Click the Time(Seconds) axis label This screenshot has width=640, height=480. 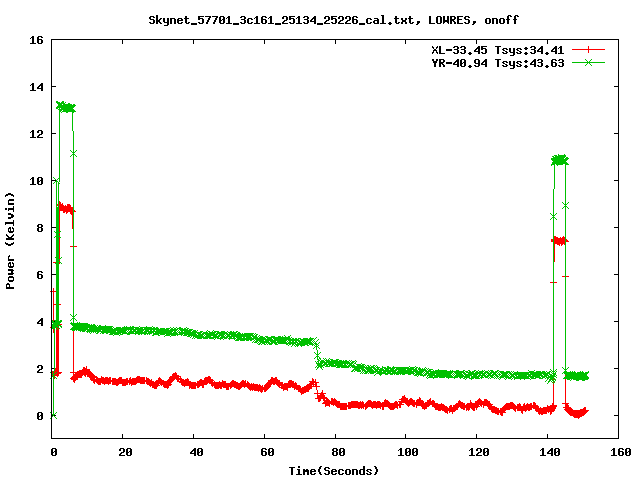334,471
